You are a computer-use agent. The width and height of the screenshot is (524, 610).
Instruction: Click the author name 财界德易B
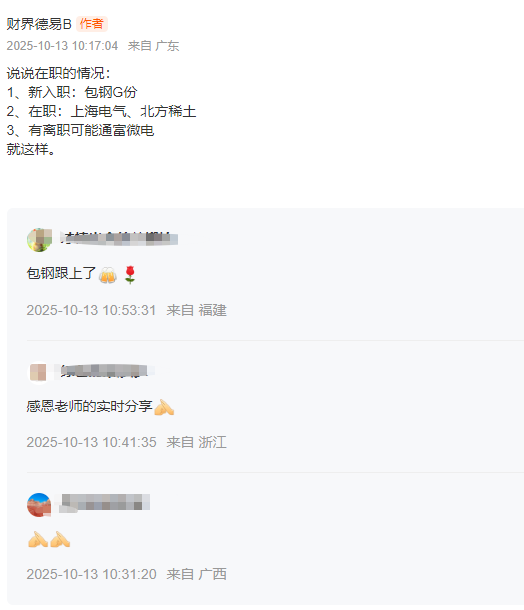(x=39, y=24)
